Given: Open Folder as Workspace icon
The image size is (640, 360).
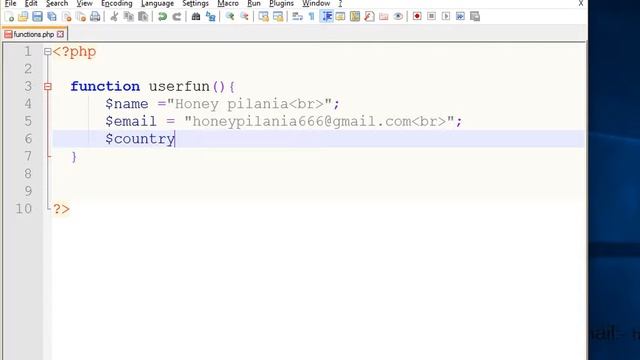Looking at the screenshot, I should tap(384, 16).
